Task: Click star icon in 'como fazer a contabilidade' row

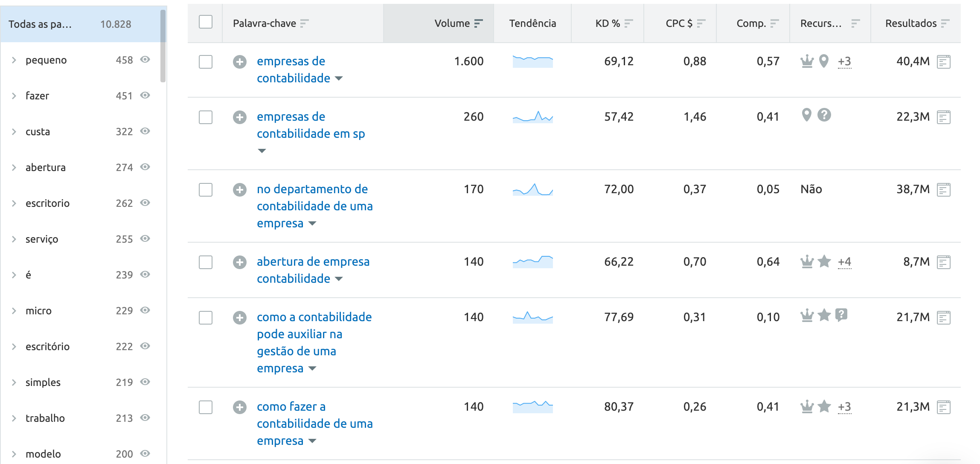Action: click(x=824, y=406)
